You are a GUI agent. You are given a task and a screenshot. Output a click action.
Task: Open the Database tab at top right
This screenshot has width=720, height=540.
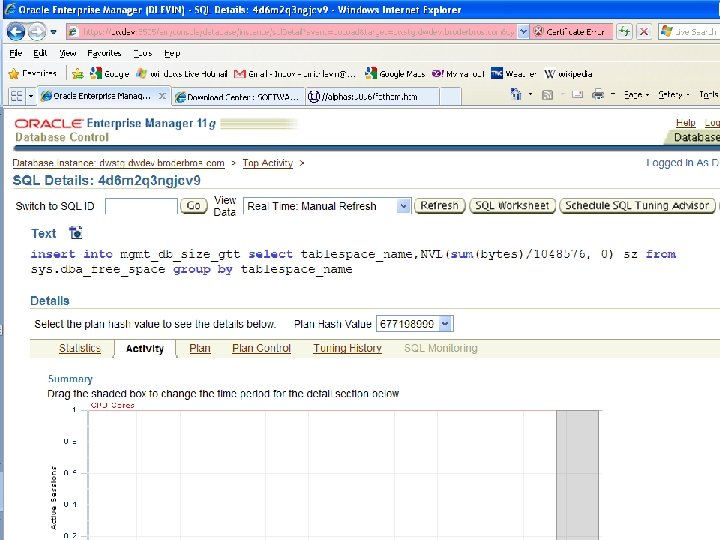point(693,137)
